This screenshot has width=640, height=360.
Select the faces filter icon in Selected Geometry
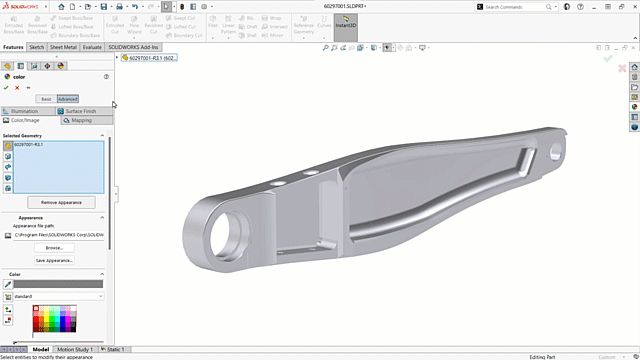coord(8,156)
